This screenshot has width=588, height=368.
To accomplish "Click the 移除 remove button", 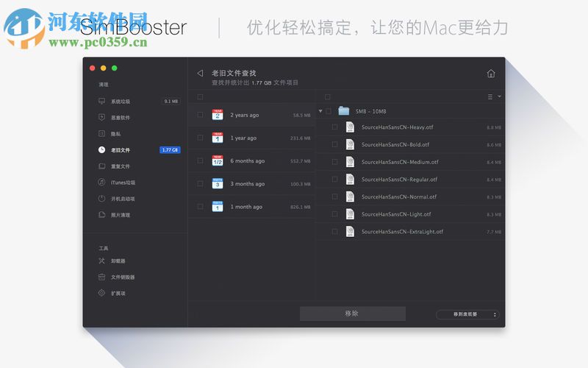I will (353, 314).
